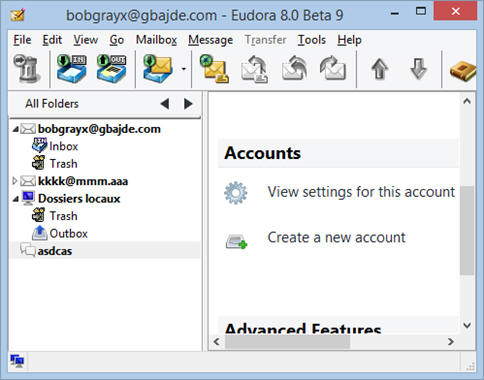Select Trash under Dossiers locaux
Image resolution: width=484 pixels, height=380 pixels.
(63, 216)
